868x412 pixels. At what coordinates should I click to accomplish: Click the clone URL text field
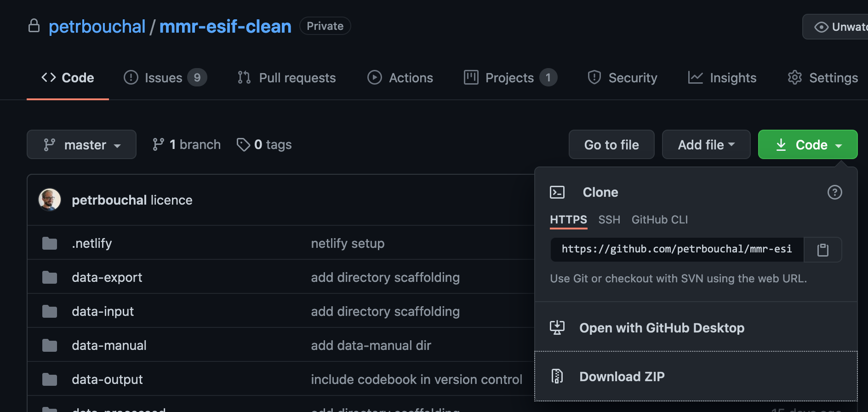[x=677, y=250]
